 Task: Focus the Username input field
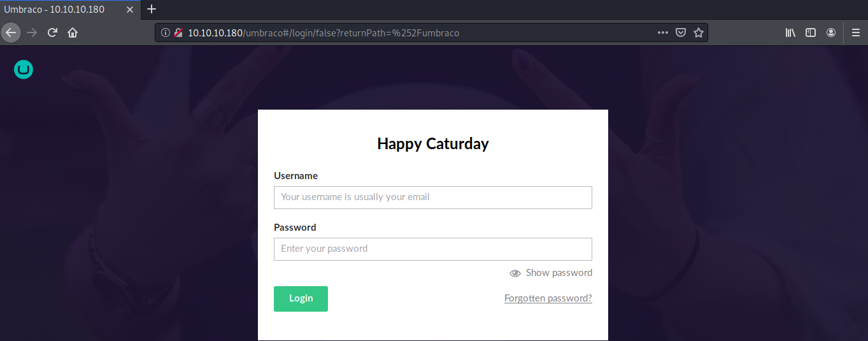click(432, 198)
